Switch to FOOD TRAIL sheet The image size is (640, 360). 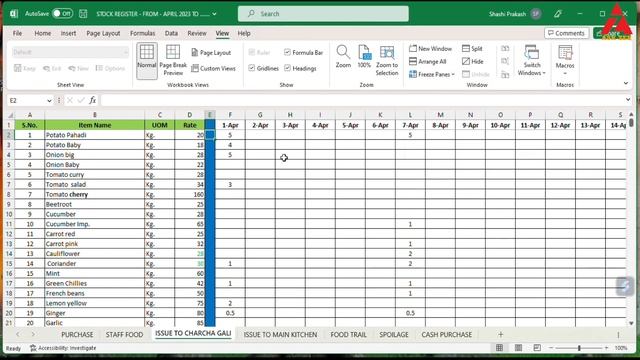point(348,334)
